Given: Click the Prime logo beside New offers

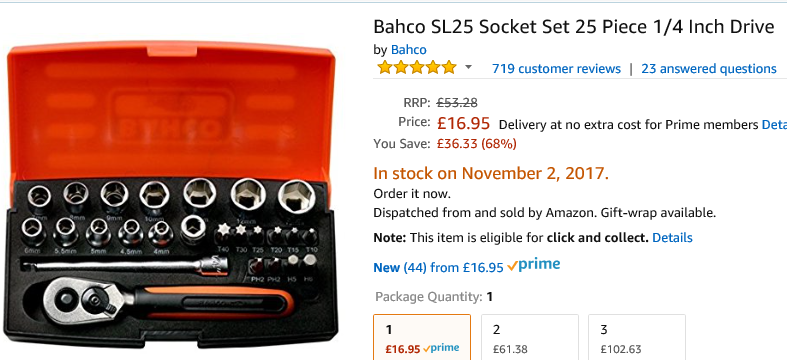Looking at the screenshot, I should point(534,265).
